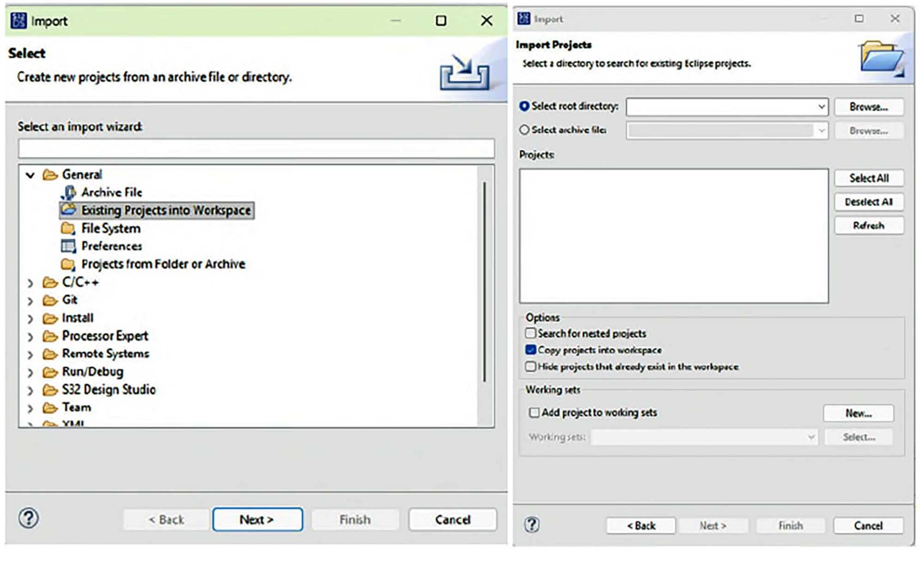
Task: Expand the Git category
Action: [30, 301]
